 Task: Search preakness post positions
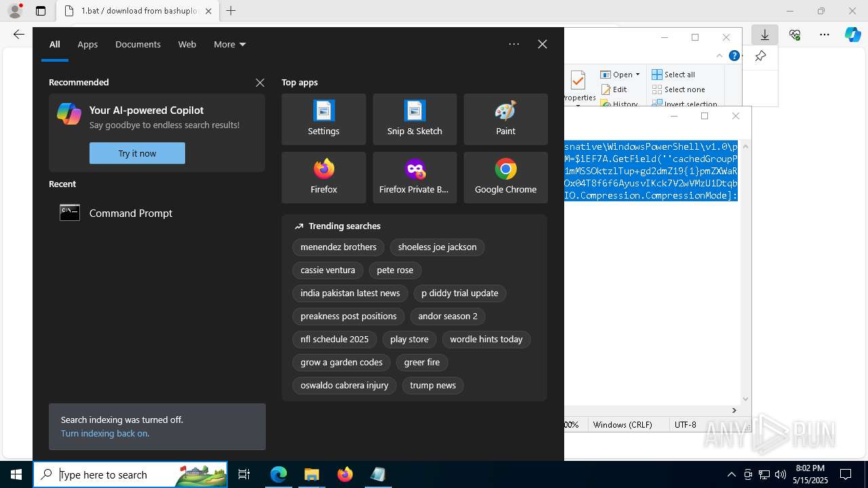coord(349,316)
